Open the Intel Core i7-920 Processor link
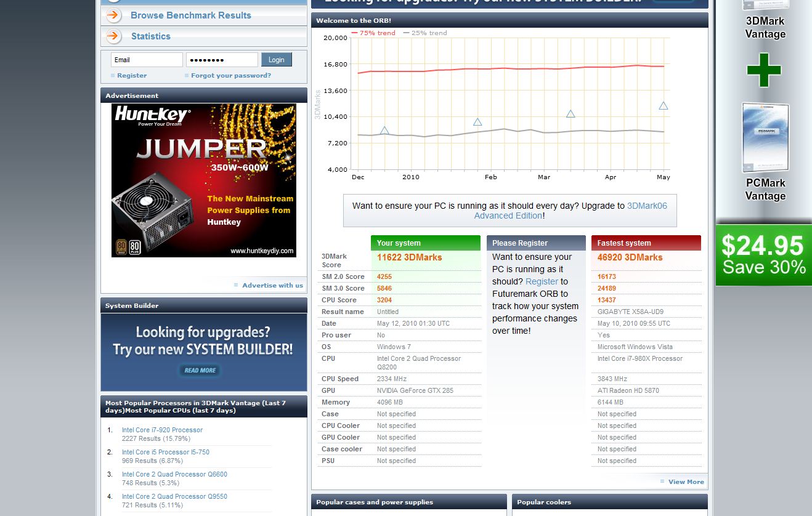The image size is (812, 516). pyautogui.click(x=162, y=430)
